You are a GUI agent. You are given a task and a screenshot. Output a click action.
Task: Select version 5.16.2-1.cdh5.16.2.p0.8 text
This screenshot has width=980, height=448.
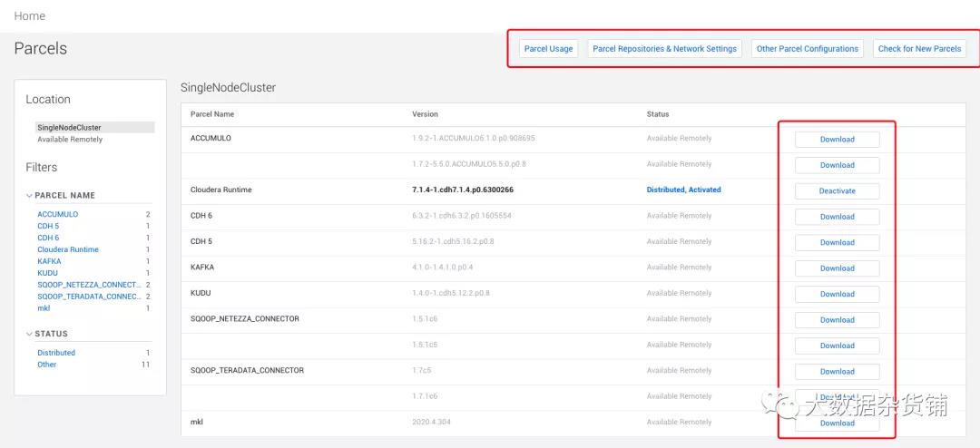tap(453, 241)
